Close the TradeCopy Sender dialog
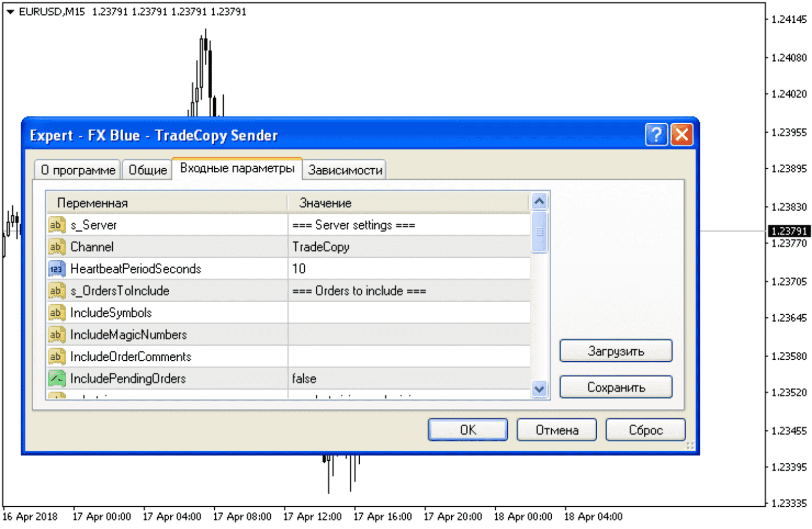The width and height of the screenshot is (812, 529). 682,134
